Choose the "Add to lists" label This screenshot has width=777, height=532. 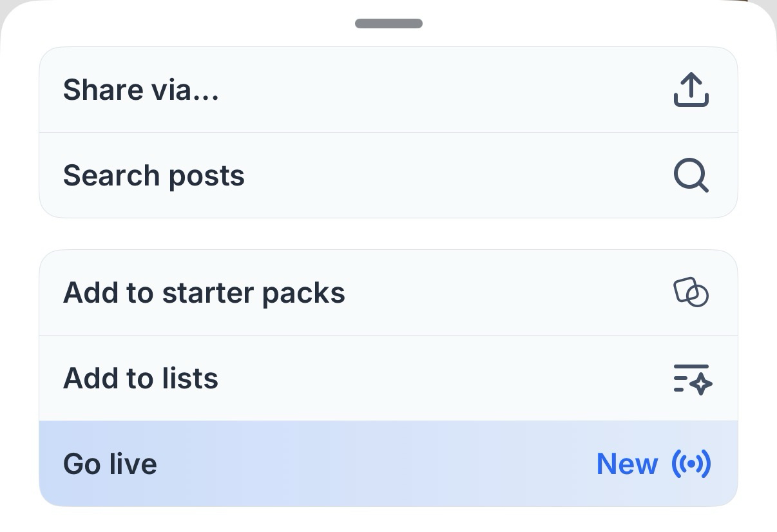pyautogui.click(x=140, y=378)
